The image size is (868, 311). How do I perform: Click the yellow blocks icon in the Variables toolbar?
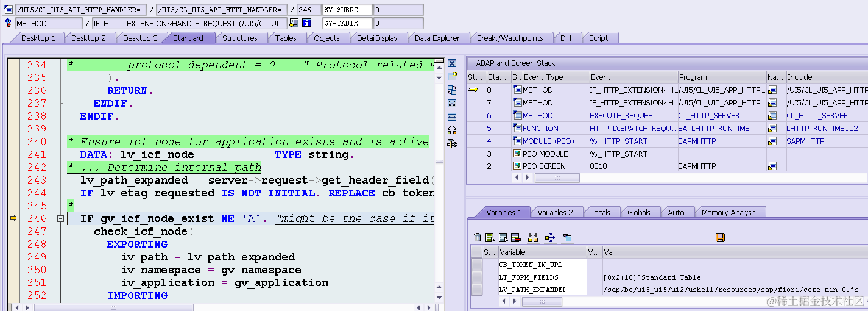(x=533, y=237)
